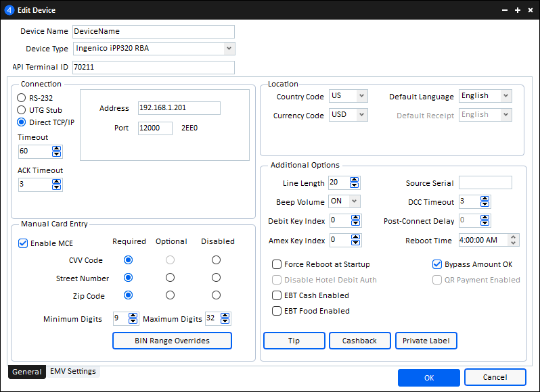Screen dimensions: 540x392
Task: Click the app logo icon in title bar
Action: (x=9, y=10)
